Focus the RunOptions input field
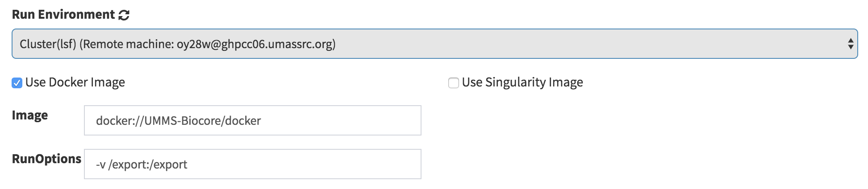 coord(253,164)
